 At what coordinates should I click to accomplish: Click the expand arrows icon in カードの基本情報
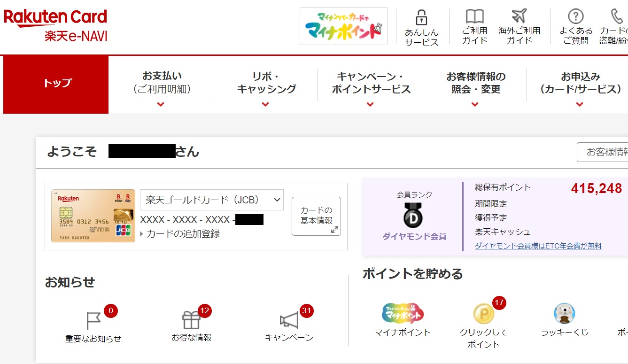point(334,230)
